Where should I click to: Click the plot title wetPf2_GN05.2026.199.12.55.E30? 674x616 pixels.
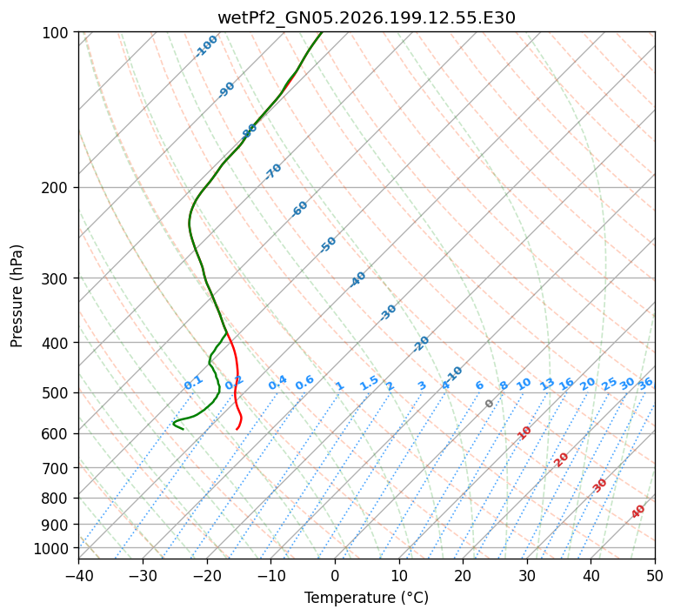coord(366,17)
